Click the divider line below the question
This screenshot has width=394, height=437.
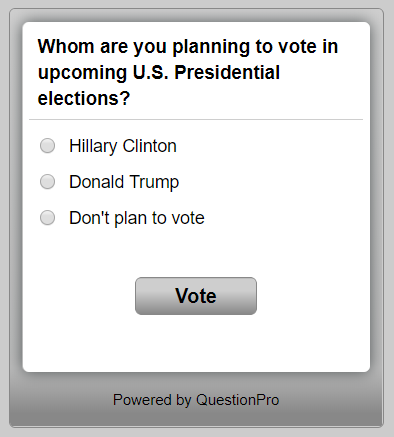(196, 119)
